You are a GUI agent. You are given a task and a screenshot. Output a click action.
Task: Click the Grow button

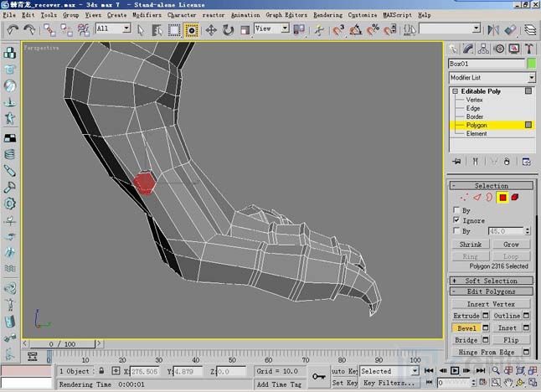512,245
